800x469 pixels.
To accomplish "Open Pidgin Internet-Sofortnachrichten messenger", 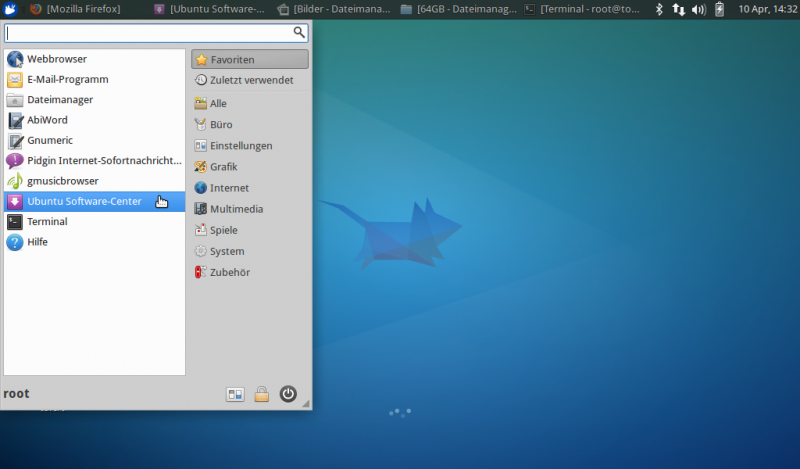I will (x=94, y=161).
